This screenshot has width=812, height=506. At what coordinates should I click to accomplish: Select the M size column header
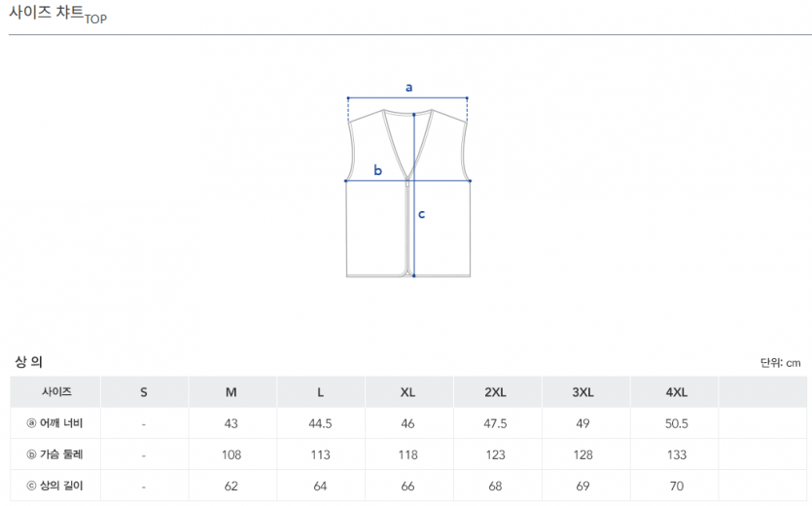231,392
